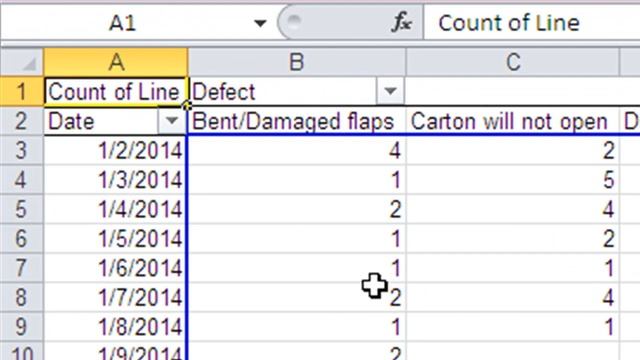Click Bent/Damaged flaps value for 1/8/2014
The height and width of the screenshot is (360, 640).
[297, 327]
